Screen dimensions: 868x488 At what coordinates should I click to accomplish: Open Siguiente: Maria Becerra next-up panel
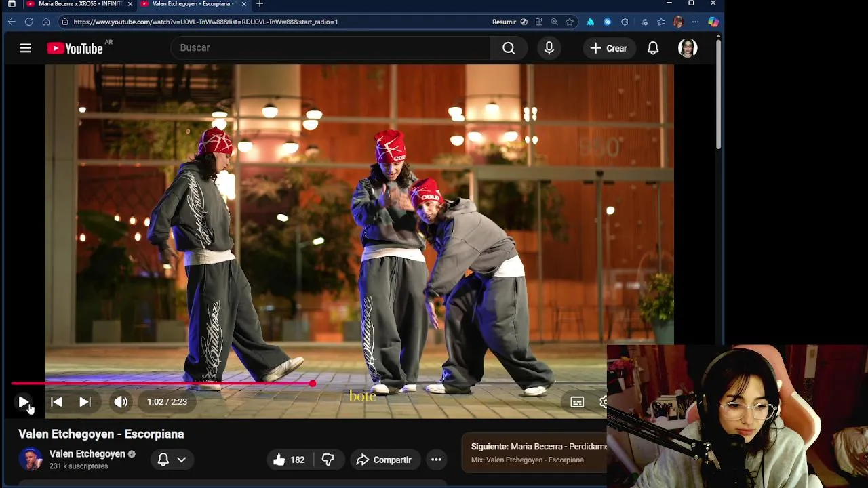coord(534,452)
